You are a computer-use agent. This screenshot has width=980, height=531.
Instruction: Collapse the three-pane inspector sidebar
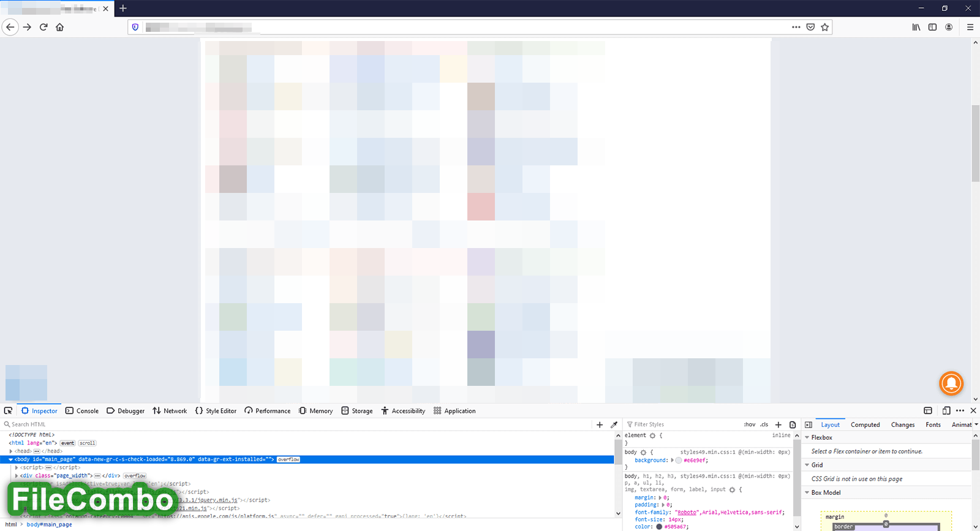tap(809, 424)
